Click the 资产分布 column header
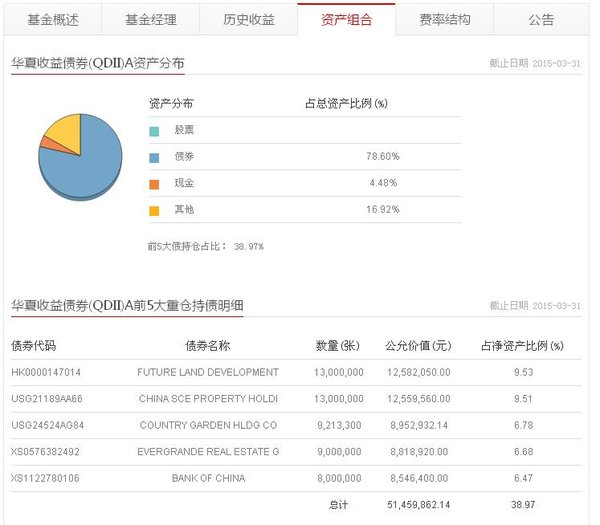 (x=171, y=103)
